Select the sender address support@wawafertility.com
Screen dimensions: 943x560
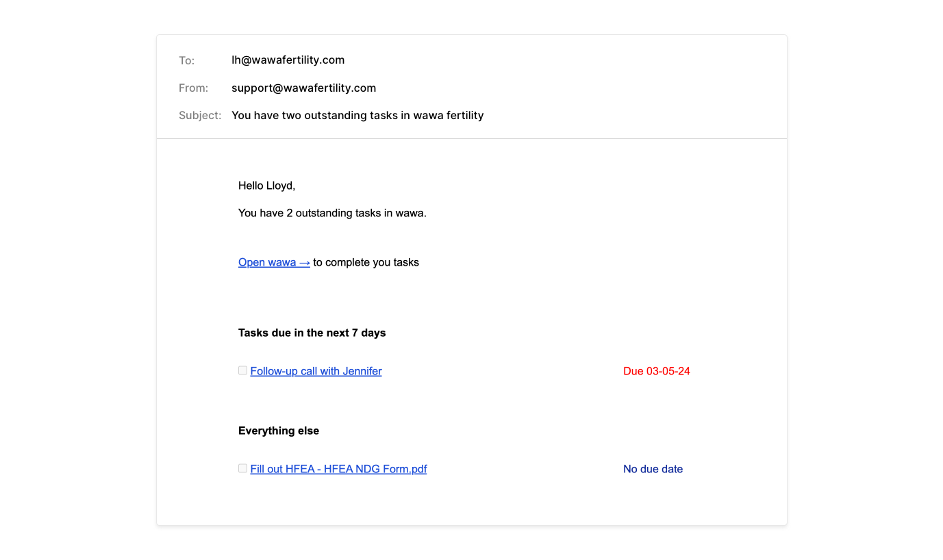click(x=303, y=88)
